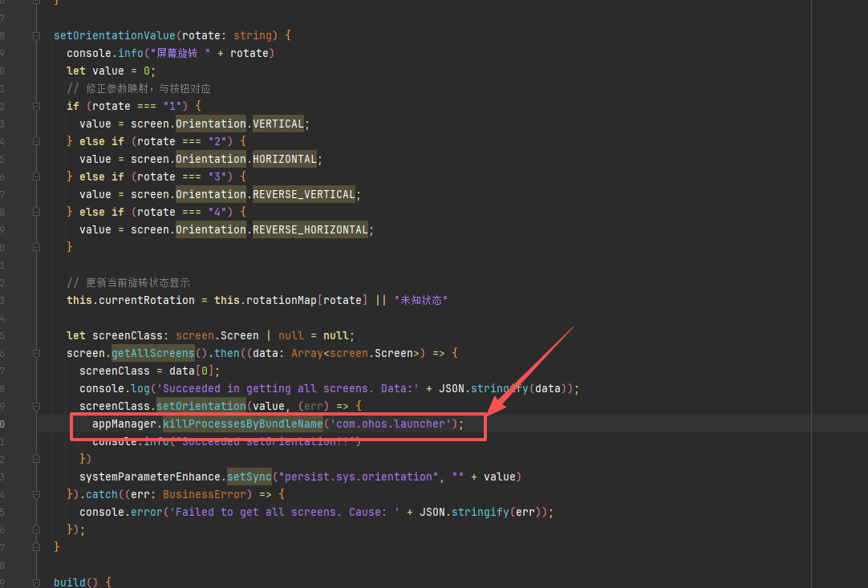Click 'Failed to get all screens. Cause: ' string

coord(285,512)
